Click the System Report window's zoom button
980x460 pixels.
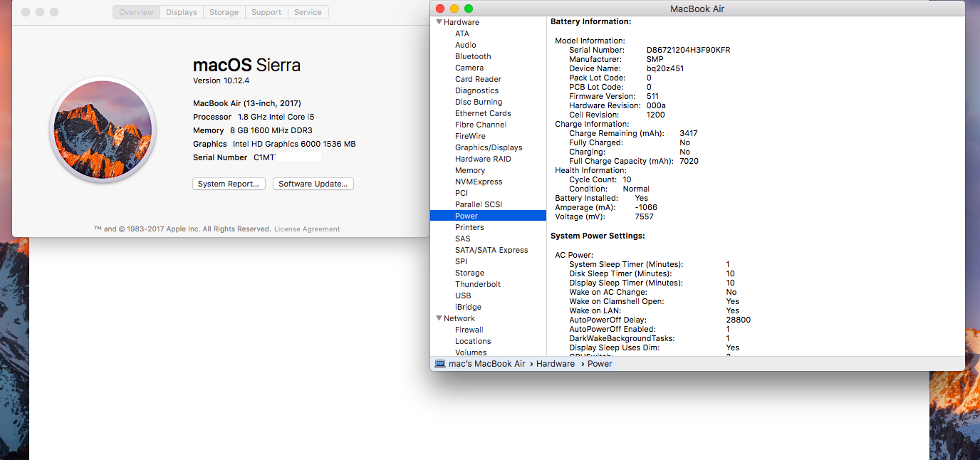469,9
